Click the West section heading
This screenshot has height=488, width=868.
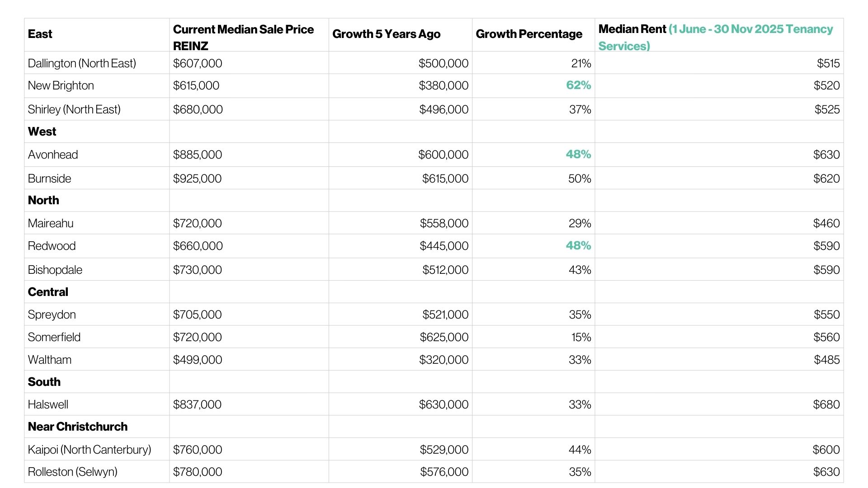click(x=42, y=131)
